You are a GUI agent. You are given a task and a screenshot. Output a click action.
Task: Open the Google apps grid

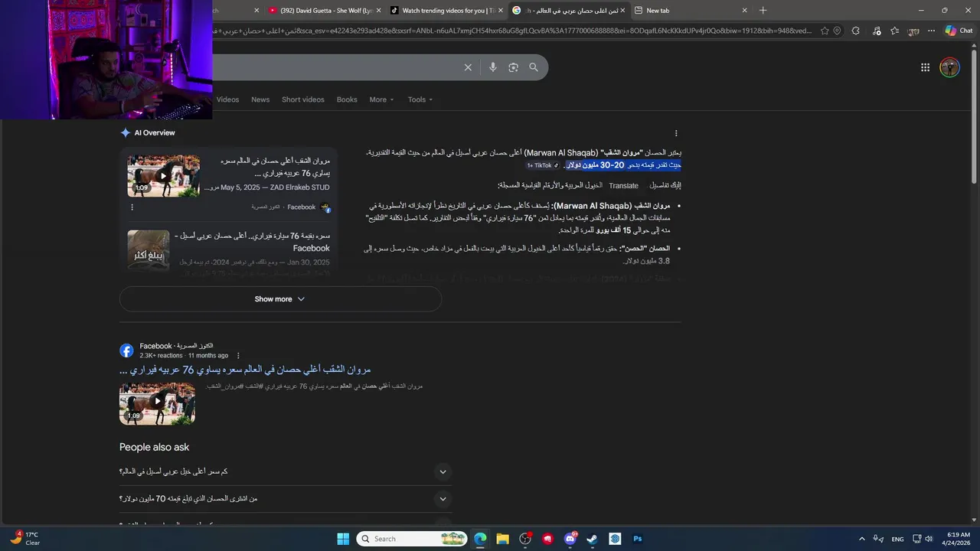point(925,67)
